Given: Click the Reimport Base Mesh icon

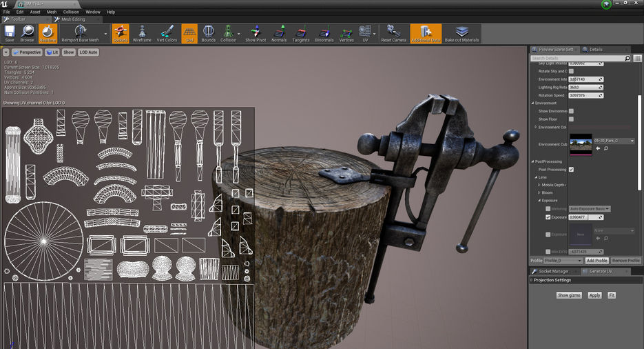Looking at the screenshot, I should (x=80, y=34).
